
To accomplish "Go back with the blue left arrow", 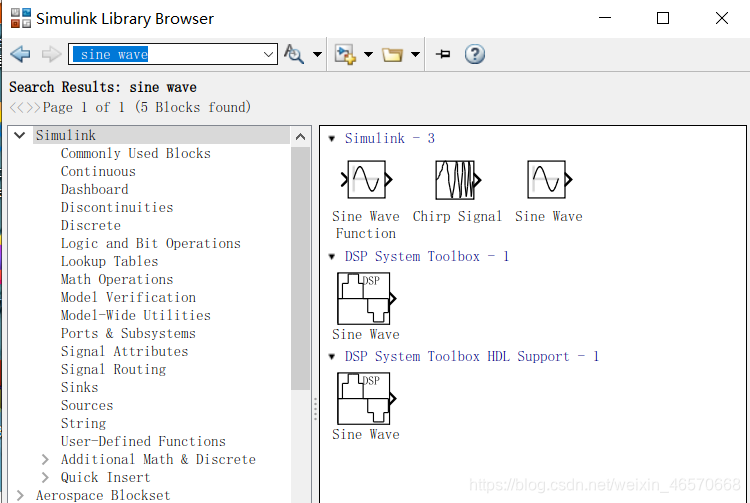I will pyautogui.click(x=20, y=54).
